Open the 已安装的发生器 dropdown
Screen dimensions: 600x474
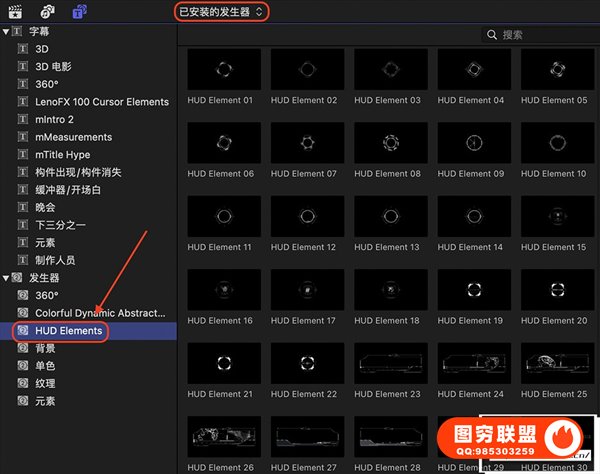tap(221, 11)
